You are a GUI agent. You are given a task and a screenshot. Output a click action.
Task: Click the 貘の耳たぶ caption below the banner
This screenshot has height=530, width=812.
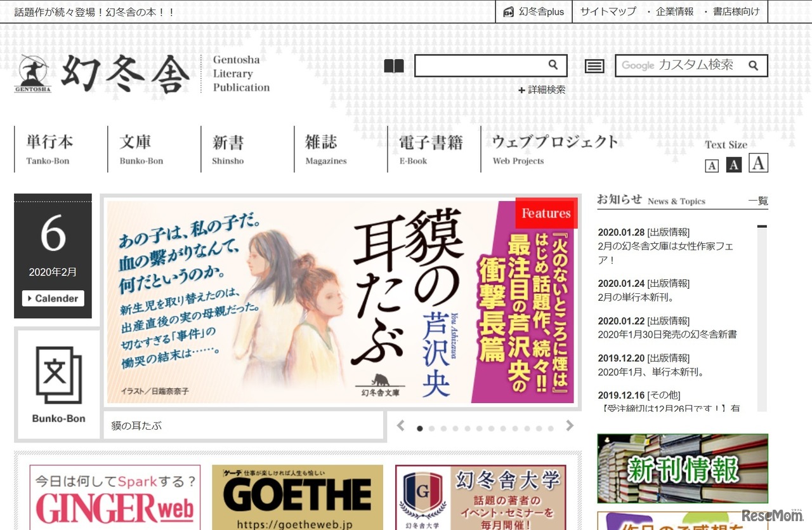(x=136, y=426)
